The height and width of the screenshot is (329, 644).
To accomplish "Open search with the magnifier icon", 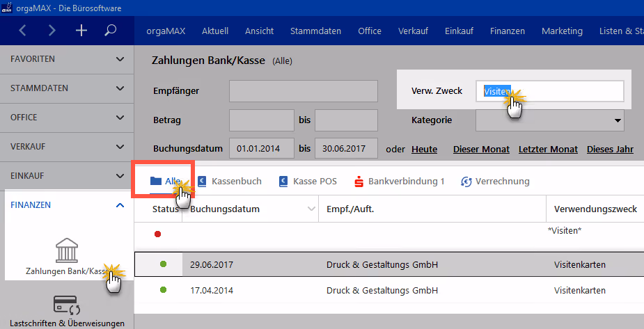I will pos(110,31).
